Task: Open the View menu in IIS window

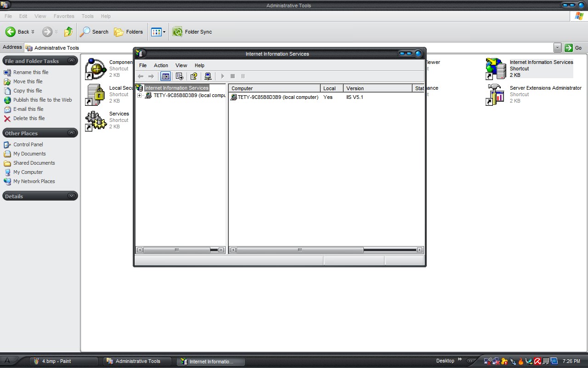Action: (181, 65)
